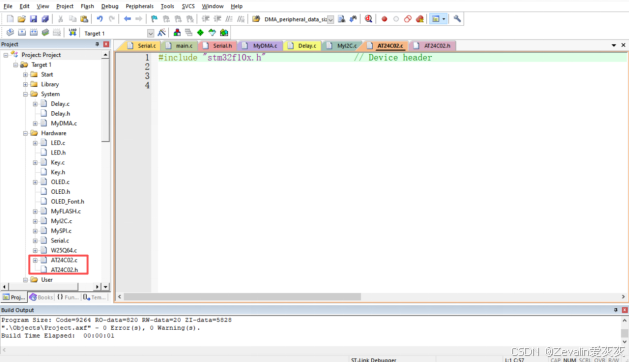
Task: Switch to the Books panel tab
Action: 41,297
